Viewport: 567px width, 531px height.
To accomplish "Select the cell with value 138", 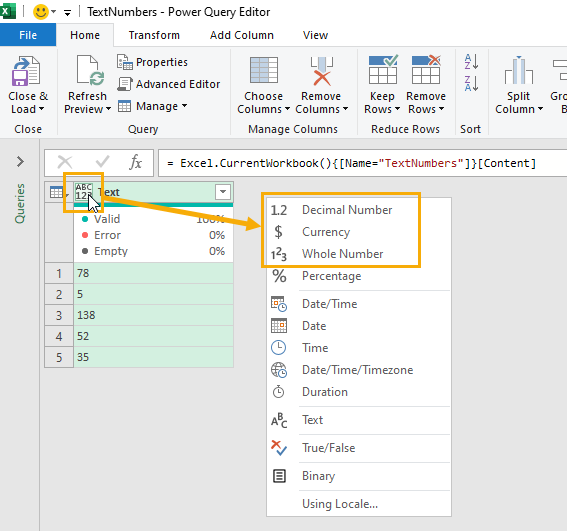I will 153,315.
